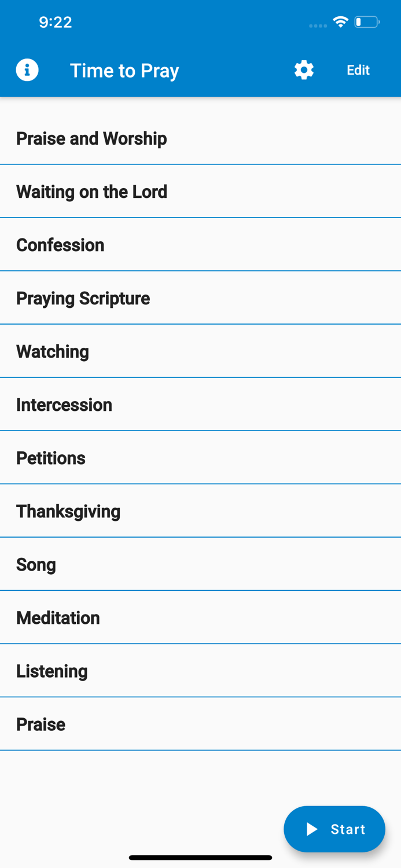This screenshot has width=401, height=868.
Task: Tap the home indicator bar at the bottom
Action: (x=200, y=857)
